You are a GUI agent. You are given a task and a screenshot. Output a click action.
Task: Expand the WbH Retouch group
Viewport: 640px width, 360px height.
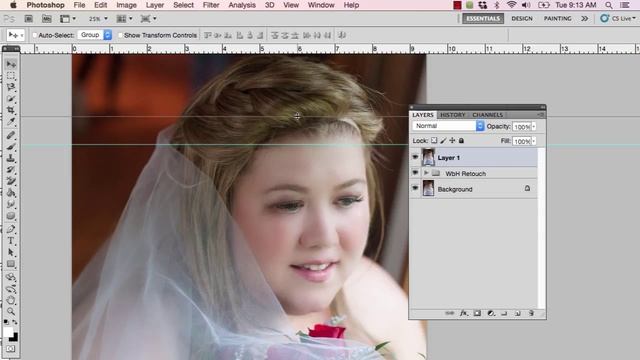pos(426,173)
